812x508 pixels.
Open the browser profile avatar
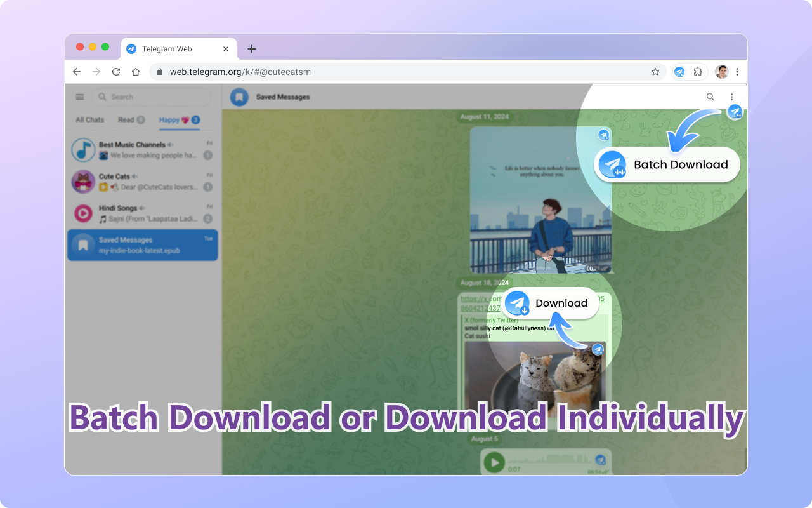pyautogui.click(x=722, y=72)
